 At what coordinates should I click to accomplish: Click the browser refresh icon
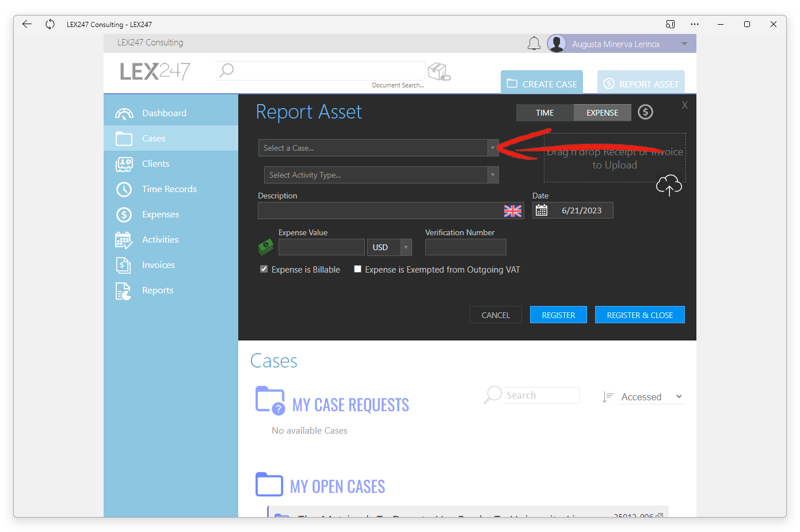pos(50,24)
